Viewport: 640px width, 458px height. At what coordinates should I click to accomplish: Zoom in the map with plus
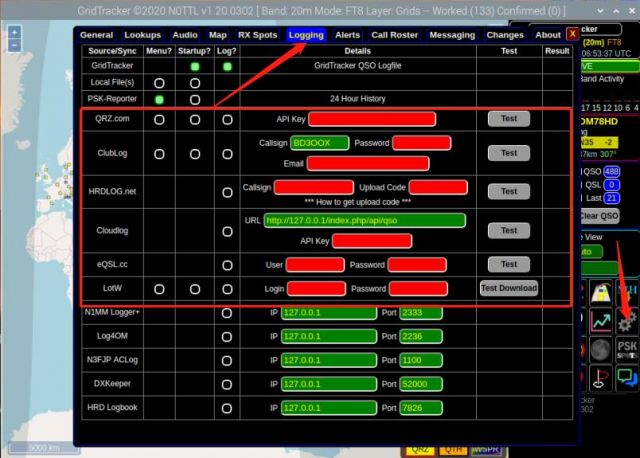tap(14, 32)
